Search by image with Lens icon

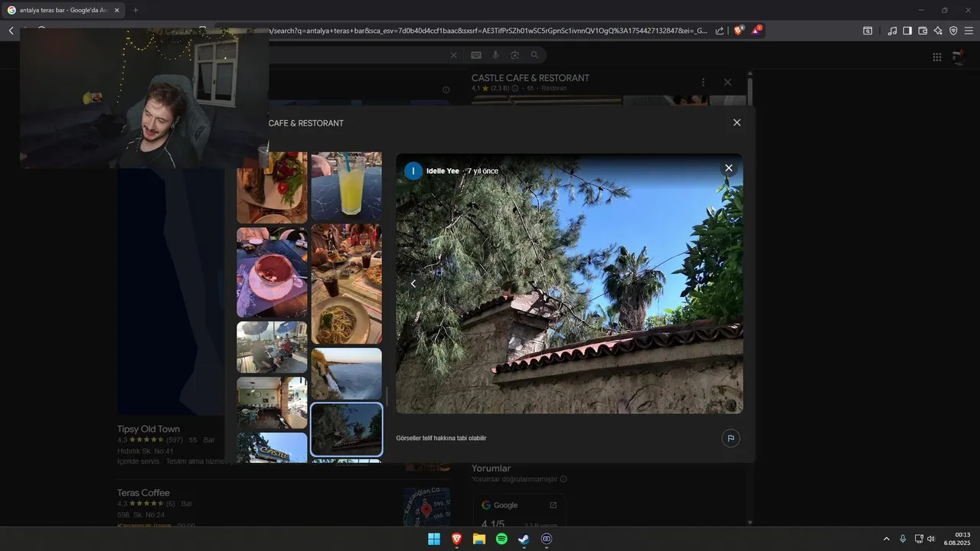point(514,55)
